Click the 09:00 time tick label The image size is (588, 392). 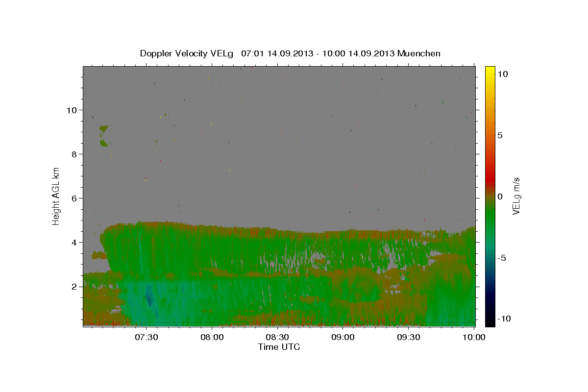(343, 337)
